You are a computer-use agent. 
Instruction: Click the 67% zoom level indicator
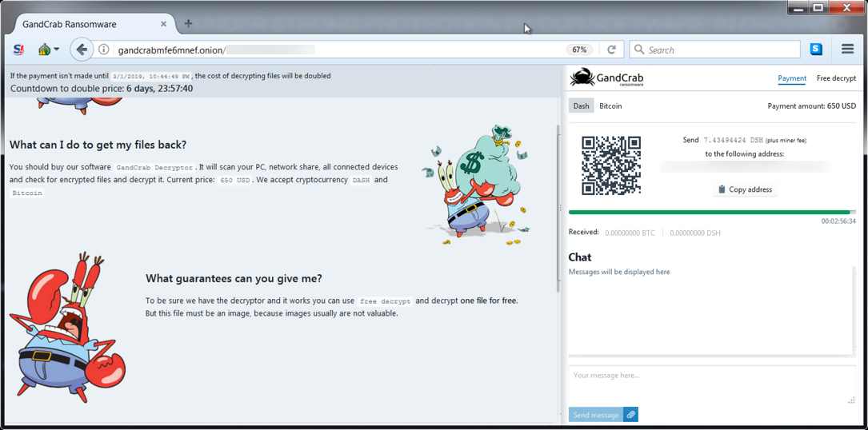click(579, 50)
